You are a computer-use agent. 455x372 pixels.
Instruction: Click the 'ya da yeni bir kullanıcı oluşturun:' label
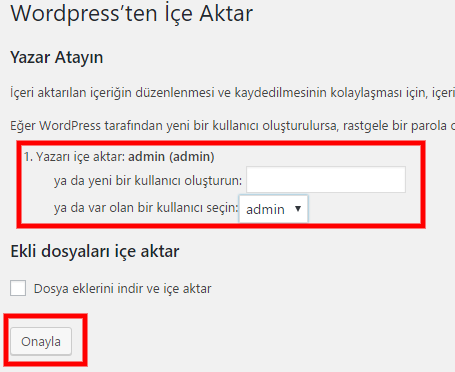coord(148,181)
